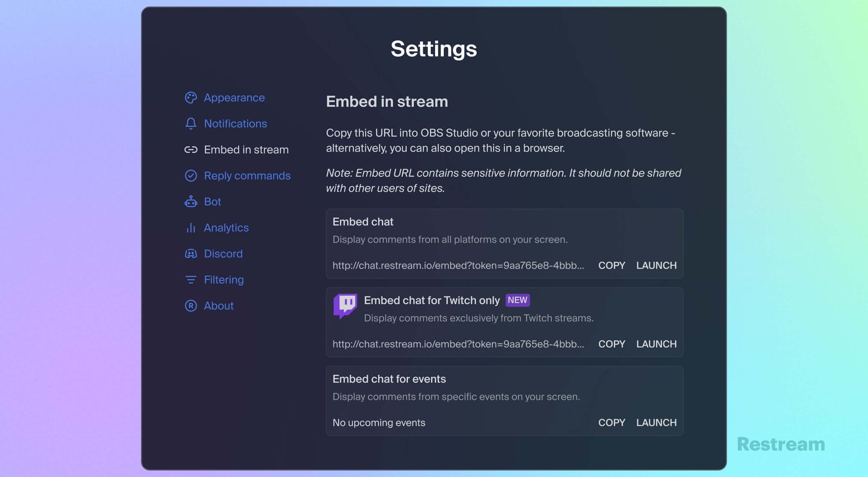This screenshot has width=868, height=477.
Task: Click the NEW badge next to Twitch embed
Action: [x=518, y=300]
